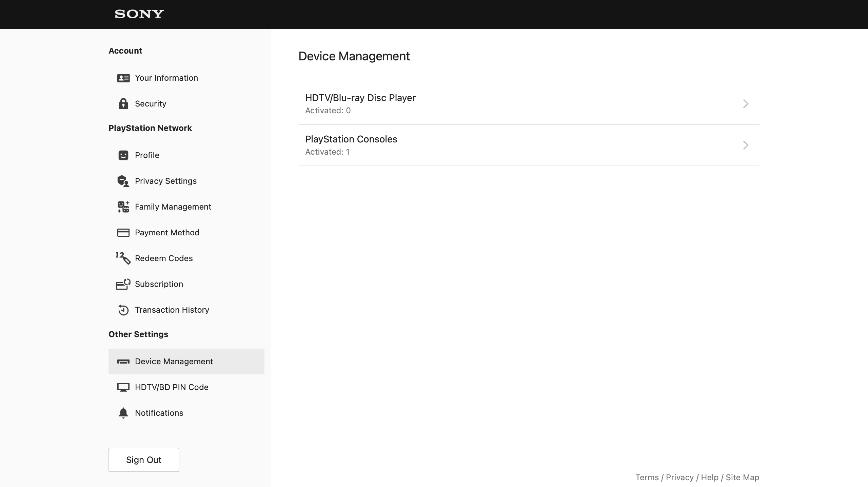Click the Notifications bell icon

tap(123, 413)
